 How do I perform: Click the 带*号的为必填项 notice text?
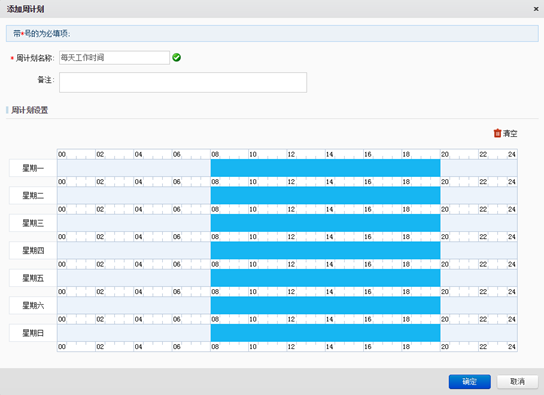tap(42, 34)
